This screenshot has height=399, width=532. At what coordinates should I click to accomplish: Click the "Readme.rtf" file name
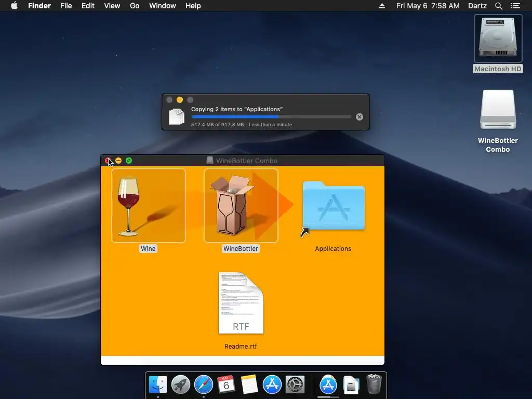(x=241, y=347)
